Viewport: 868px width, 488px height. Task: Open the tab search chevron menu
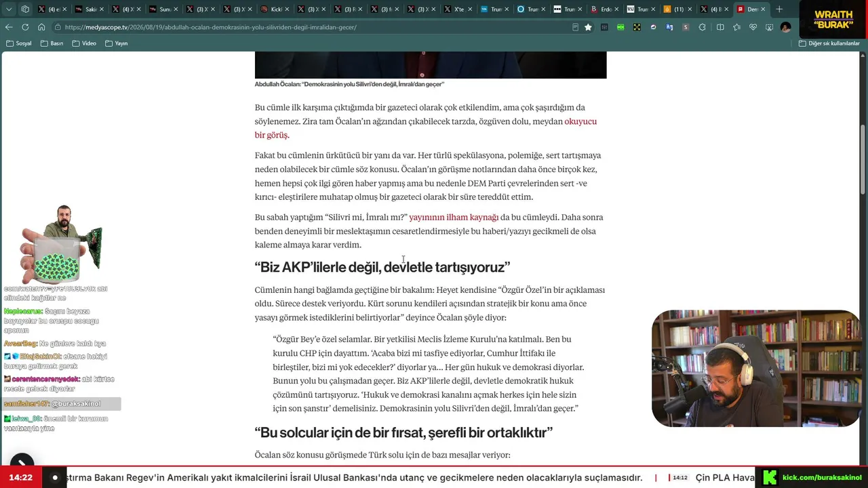click(9, 9)
